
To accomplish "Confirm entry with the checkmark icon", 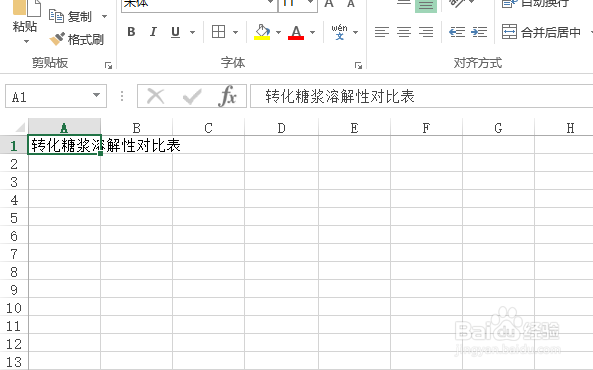I will [x=192, y=96].
